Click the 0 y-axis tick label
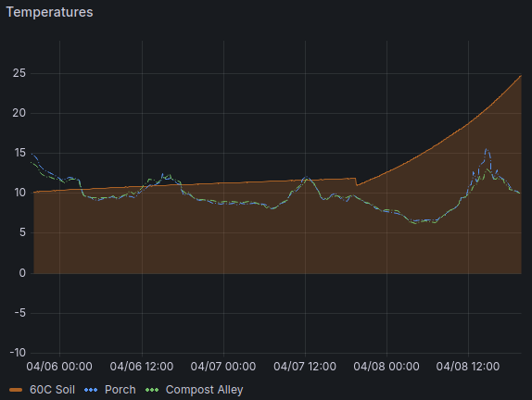 [22, 273]
